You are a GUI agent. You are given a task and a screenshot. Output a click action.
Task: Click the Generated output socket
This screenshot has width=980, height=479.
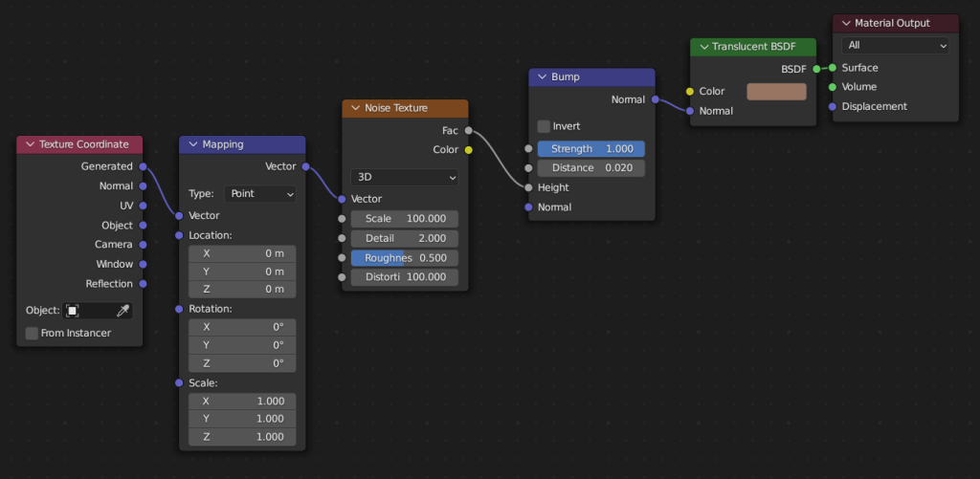point(143,166)
